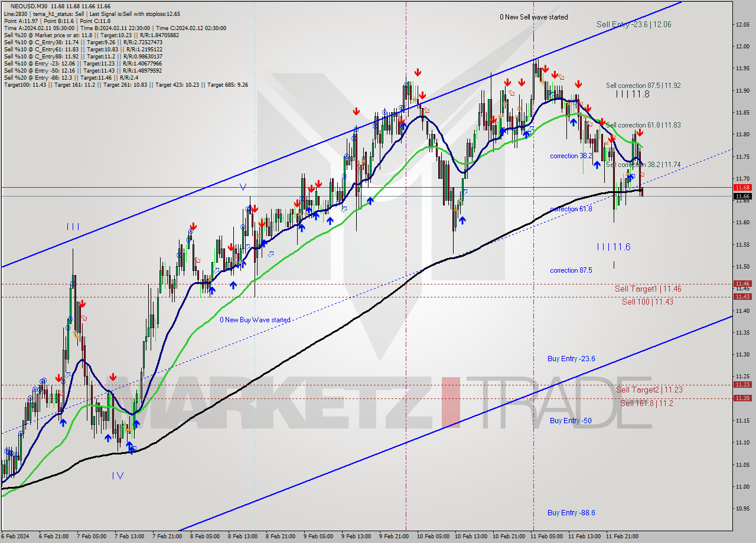The width and height of the screenshot is (756, 543).
Task: Click the blue 'correction 61.8' label
Action: point(571,209)
